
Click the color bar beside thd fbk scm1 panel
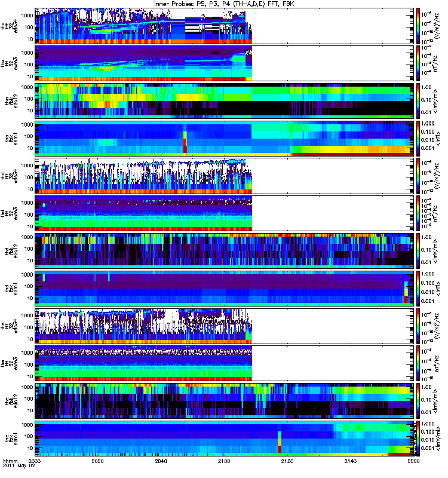tap(418, 289)
